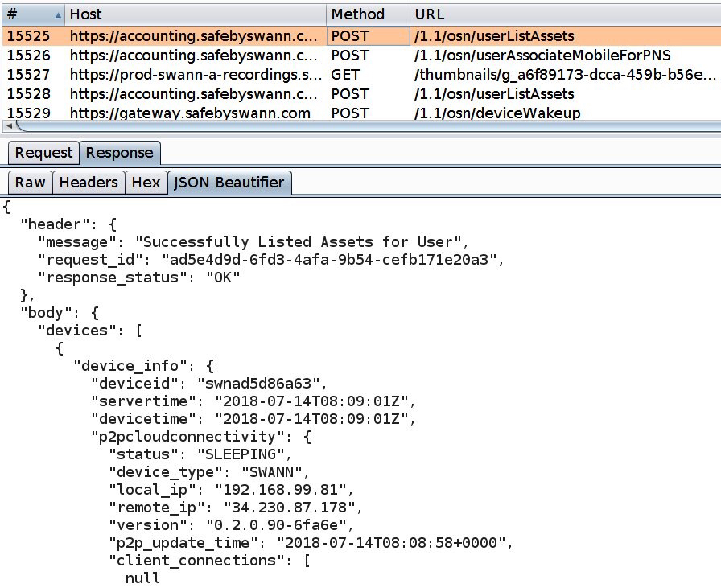
Task: Sort by the Method column header
Action: tap(368, 14)
